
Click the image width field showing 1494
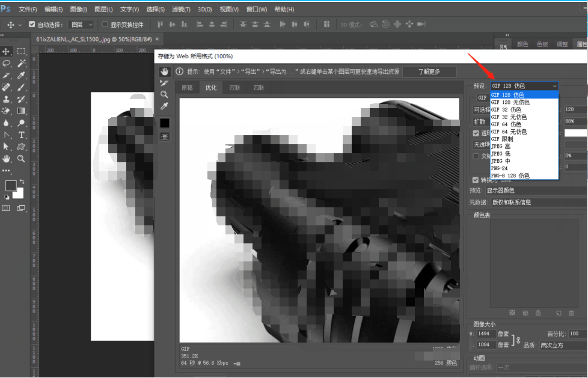(486, 334)
